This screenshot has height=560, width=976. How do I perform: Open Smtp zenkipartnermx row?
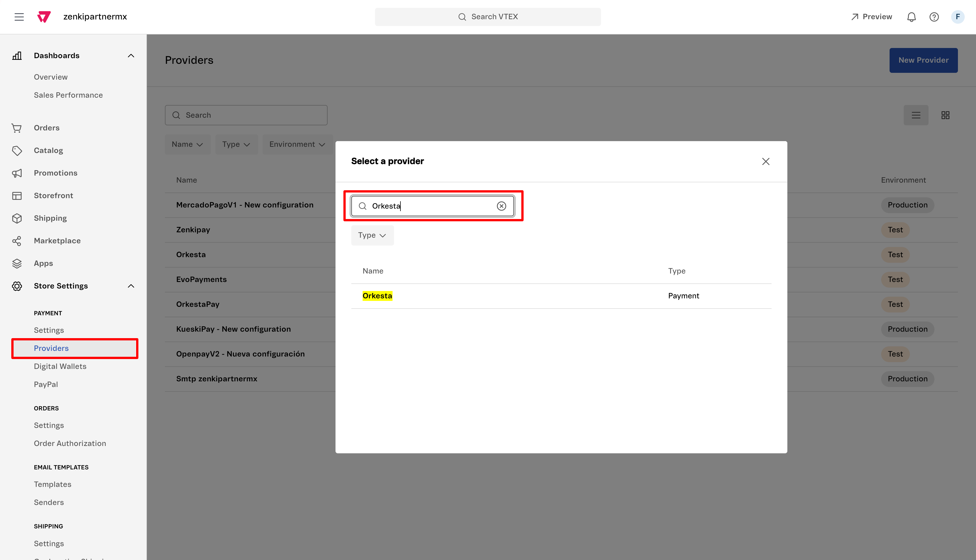[x=217, y=379]
